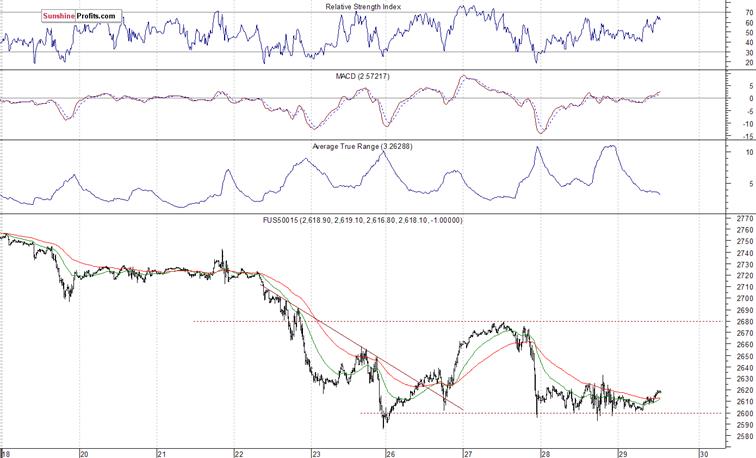The width and height of the screenshot is (756, 458).
Task: Click the FUS50015 price panel title
Action: pyautogui.click(x=362, y=220)
